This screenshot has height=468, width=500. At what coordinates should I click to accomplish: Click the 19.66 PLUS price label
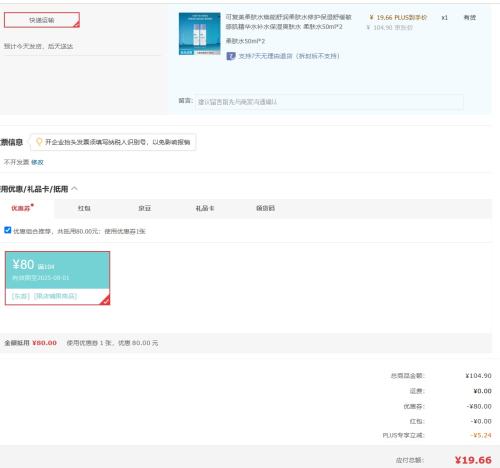click(398, 18)
